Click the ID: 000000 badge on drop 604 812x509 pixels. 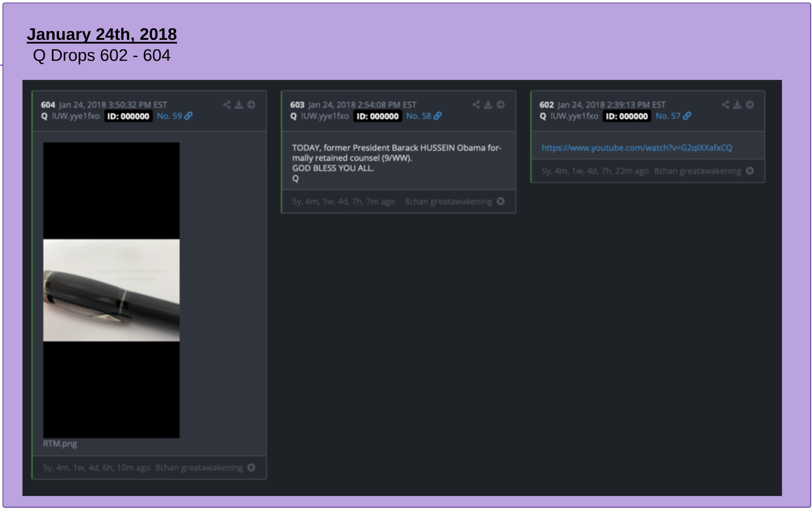pyautogui.click(x=128, y=116)
